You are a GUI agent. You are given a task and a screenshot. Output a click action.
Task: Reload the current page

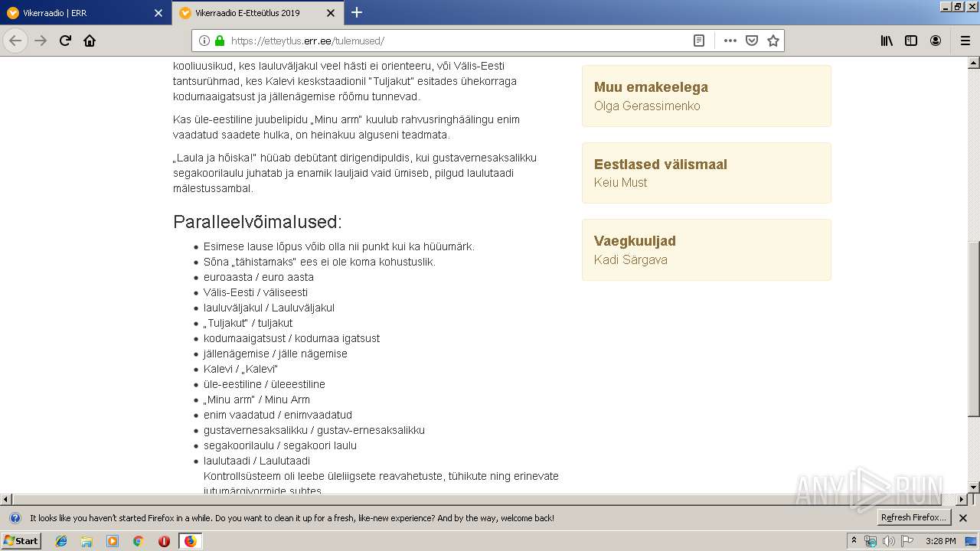click(x=65, y=41)
